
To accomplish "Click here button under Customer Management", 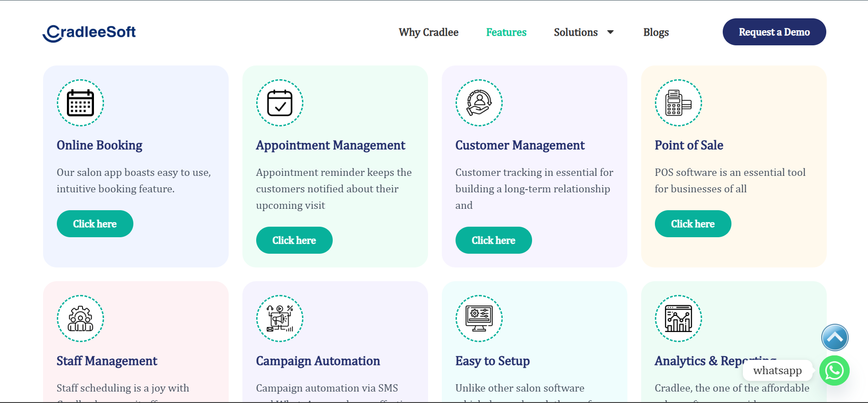I will 494,240.
